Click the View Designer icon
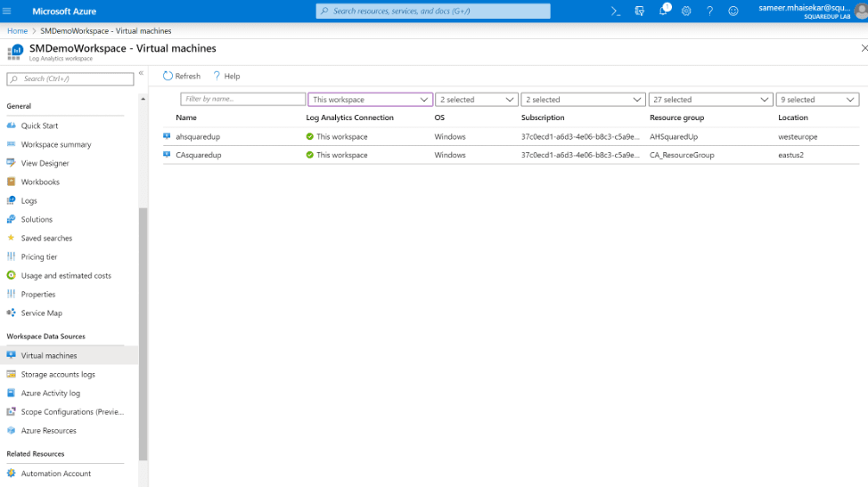 point(11,163)
